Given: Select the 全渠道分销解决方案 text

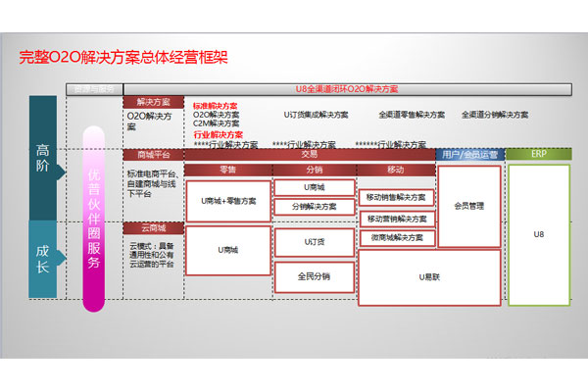Looking at the screenshot, I should tap(495, 115).
